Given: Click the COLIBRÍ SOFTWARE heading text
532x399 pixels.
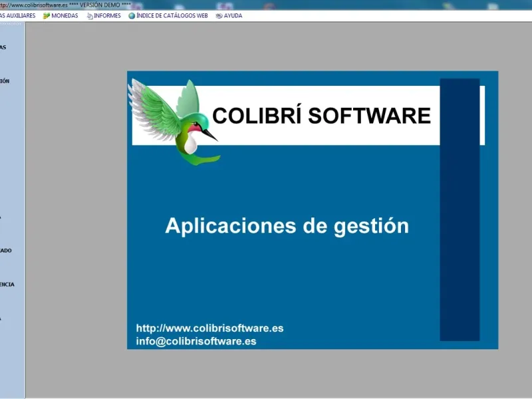Looking at the screenshot, I should [x=321, y=115].
